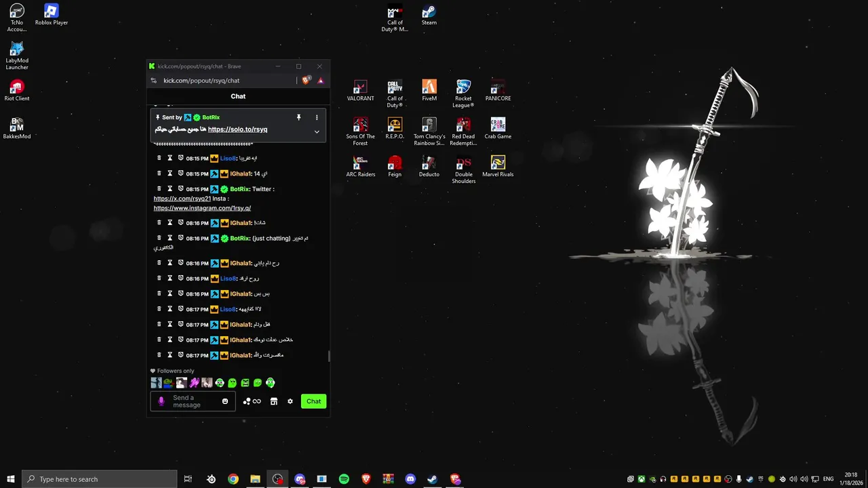Click hourglass timeout icon on IGhala1's 08:15 PM message
The image size is (868, 488).
click(170, 174)
